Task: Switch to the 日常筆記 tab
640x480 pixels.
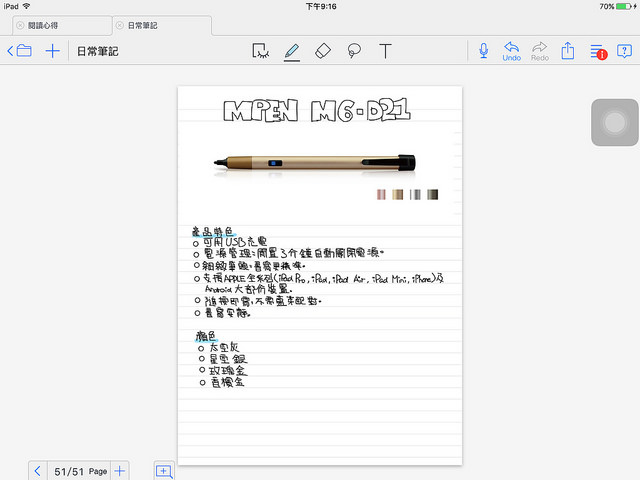Action: (x=162, y=26)
